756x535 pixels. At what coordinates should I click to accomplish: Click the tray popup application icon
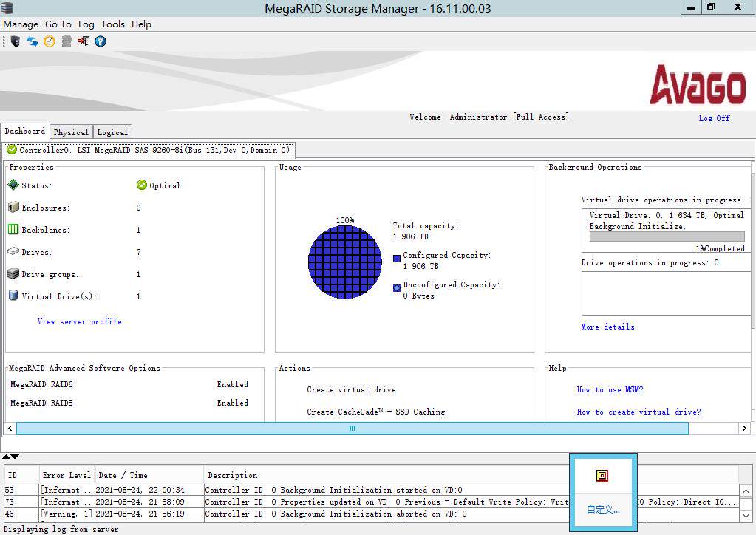602,476
